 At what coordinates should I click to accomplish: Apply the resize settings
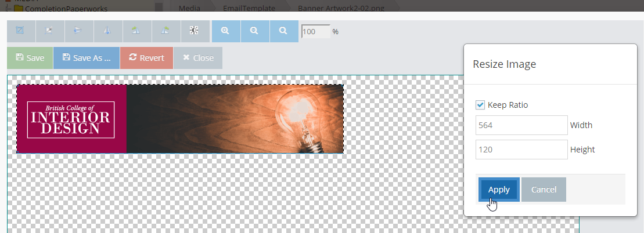[x=499, y=190]
